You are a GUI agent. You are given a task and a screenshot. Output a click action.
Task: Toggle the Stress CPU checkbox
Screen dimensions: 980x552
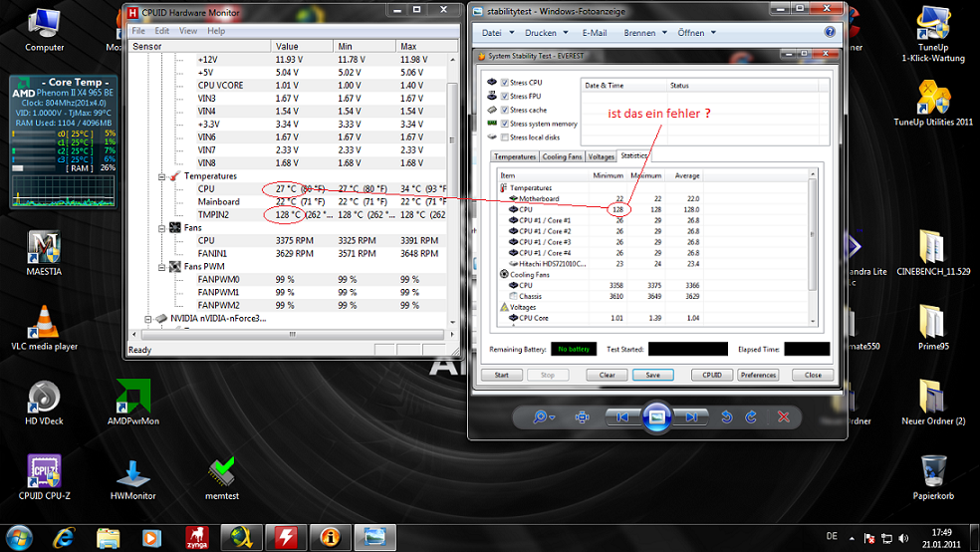(504, 83)
